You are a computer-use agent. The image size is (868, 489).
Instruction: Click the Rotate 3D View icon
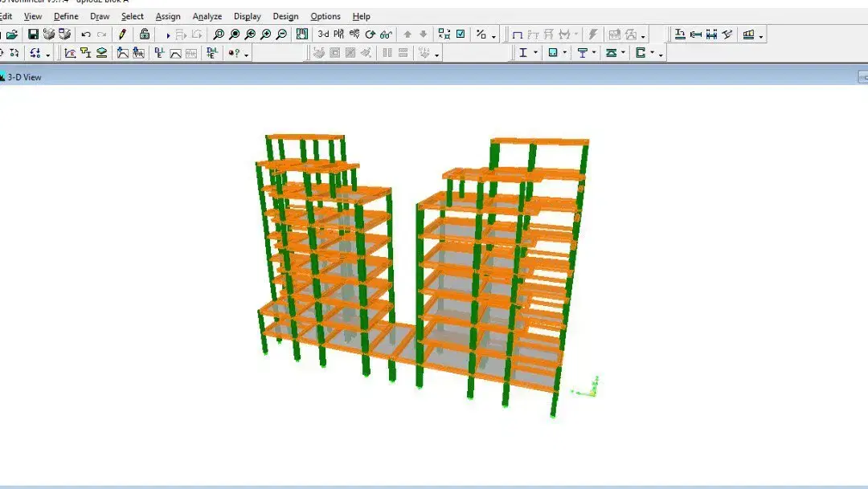371,35
